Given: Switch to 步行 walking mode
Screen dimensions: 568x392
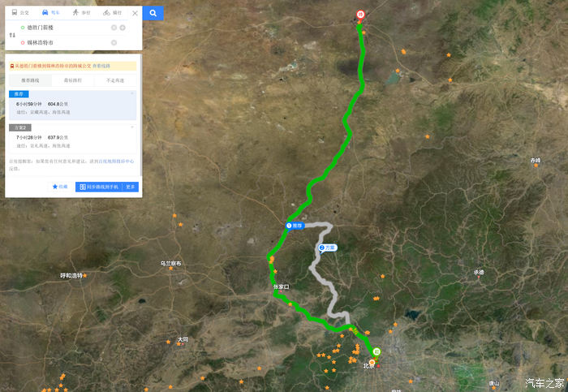Looking at the screenshot, I should tap(81, 13).
